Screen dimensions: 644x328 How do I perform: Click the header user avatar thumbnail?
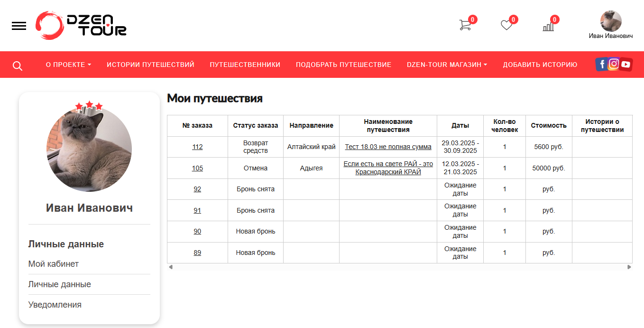611,21
